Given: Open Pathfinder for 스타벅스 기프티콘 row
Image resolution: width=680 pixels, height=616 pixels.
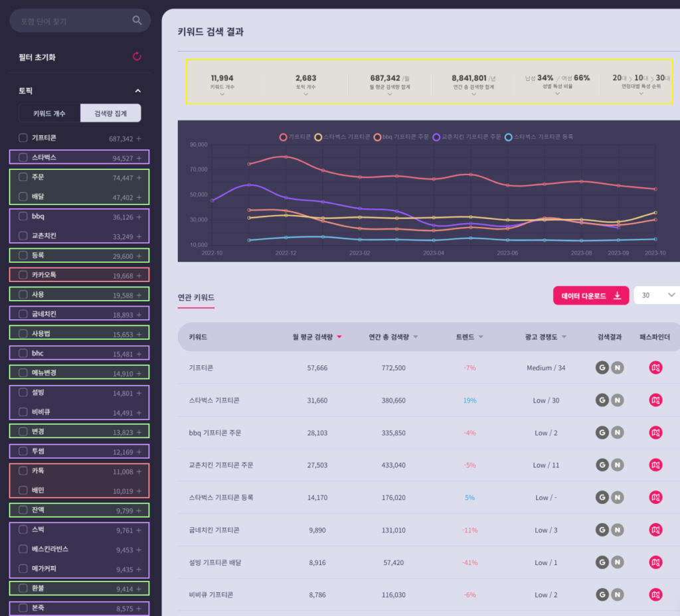Looking at the screenshot, I should click(x=655, y=400).
